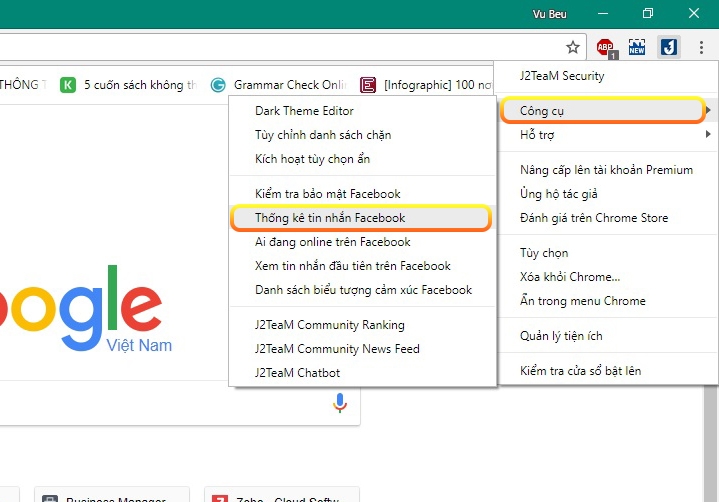This screenshot has height=502, width=719.
Task: Open the Adblock Plus extension icon
Action: point(607,48)
